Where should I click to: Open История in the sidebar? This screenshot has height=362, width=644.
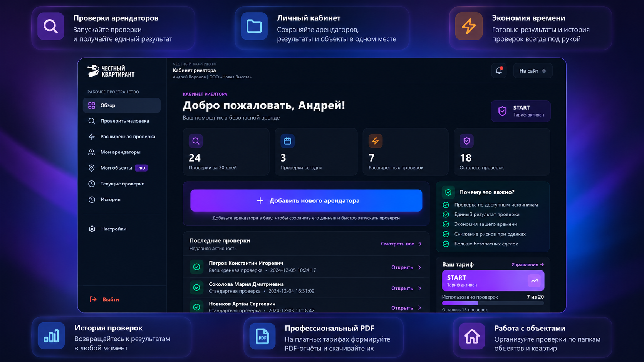pos(122,199)
